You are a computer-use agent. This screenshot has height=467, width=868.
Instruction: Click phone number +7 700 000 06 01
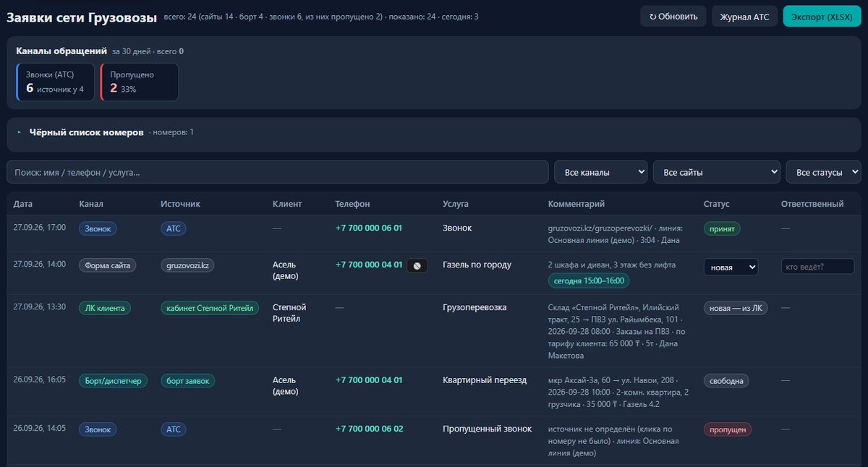[x=369, y=228]
